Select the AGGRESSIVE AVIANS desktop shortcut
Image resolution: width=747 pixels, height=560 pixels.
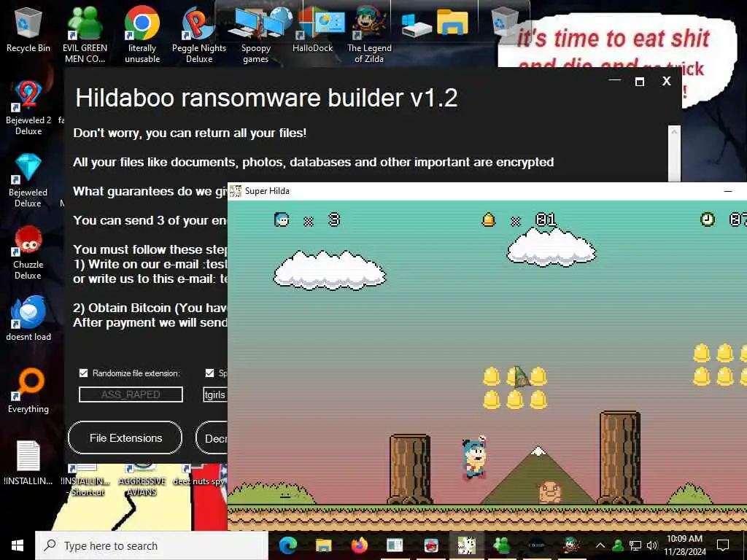tap(142, 480)
